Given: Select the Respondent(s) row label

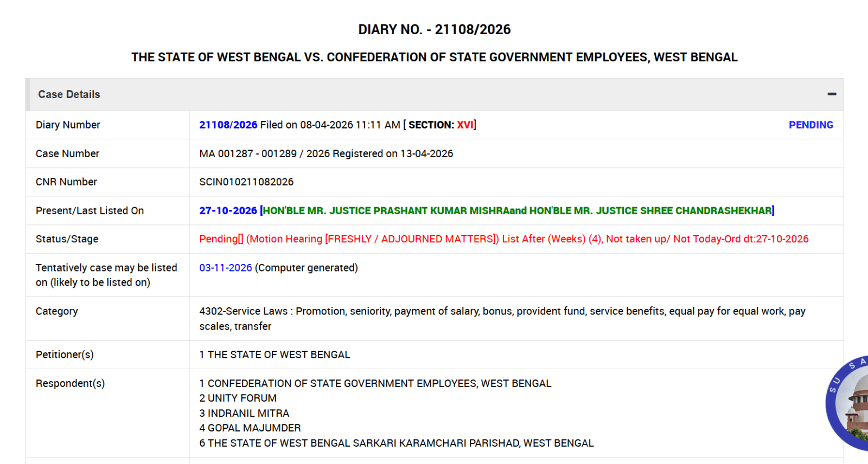Looking at the screenshot, I should 71,383.
